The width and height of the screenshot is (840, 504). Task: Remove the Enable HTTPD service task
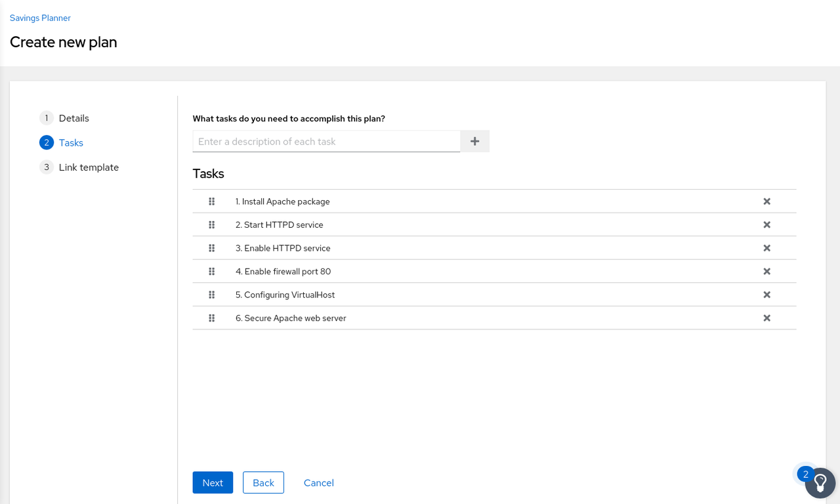(766, 248)
